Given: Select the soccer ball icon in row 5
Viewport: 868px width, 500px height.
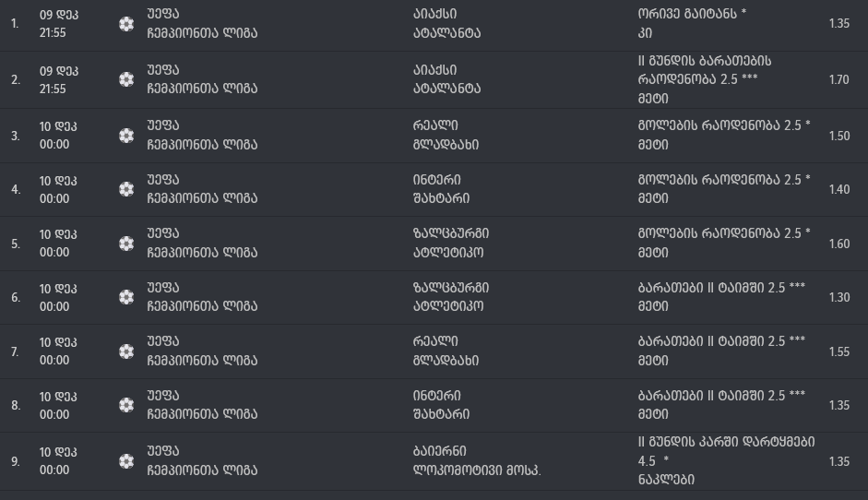Looking at the screenshot, I should coord(126,244).
